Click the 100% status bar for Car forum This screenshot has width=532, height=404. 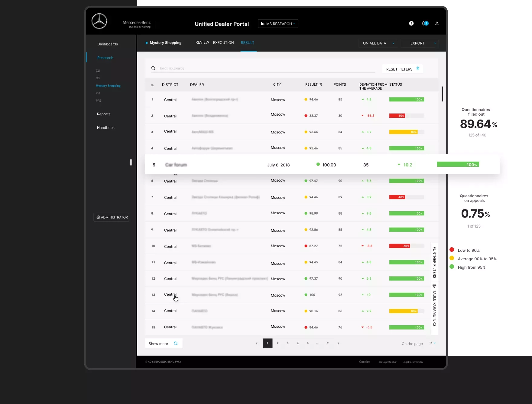point(458,164)
